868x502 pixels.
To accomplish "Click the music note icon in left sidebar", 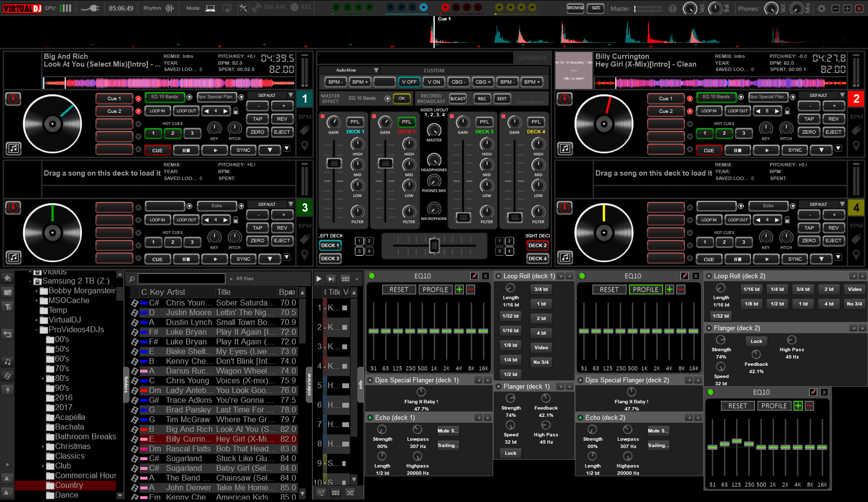I will [x=7, y=362].
